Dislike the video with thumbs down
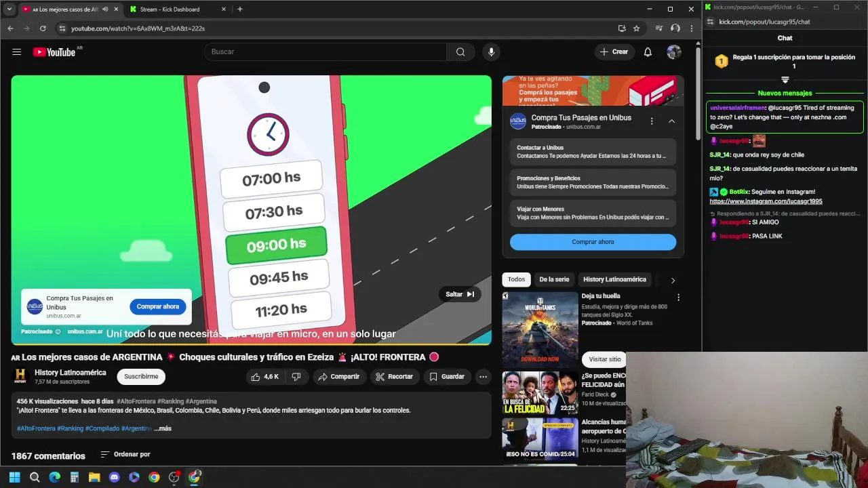The image size is (868, 488). pyautogui.click(x=296, y=377)
